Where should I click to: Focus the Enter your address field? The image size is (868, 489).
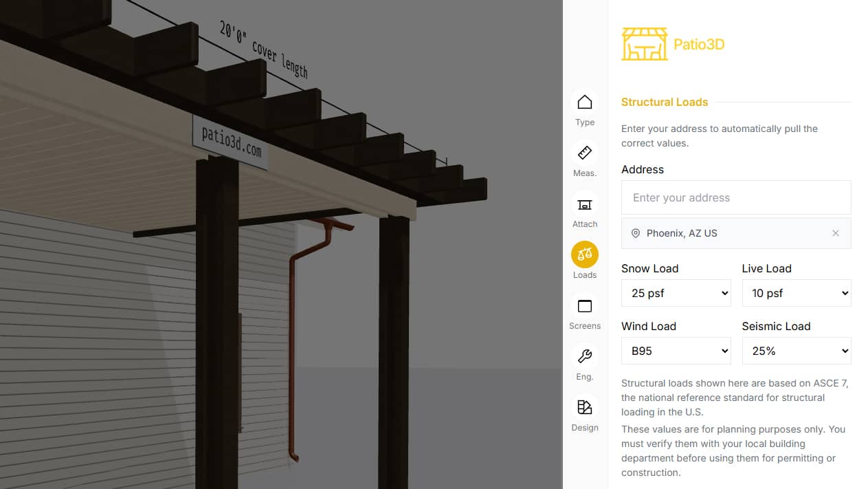[736, 197]
